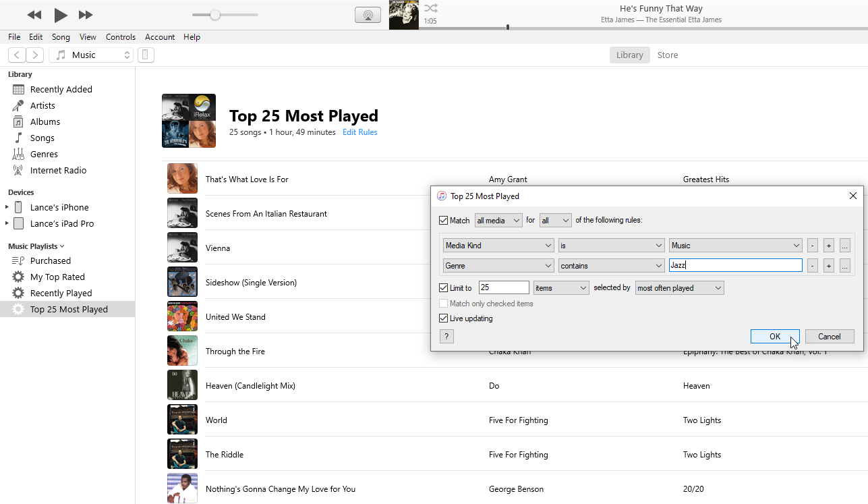Collapse the Music Playlists section chevron

[62, 246]
